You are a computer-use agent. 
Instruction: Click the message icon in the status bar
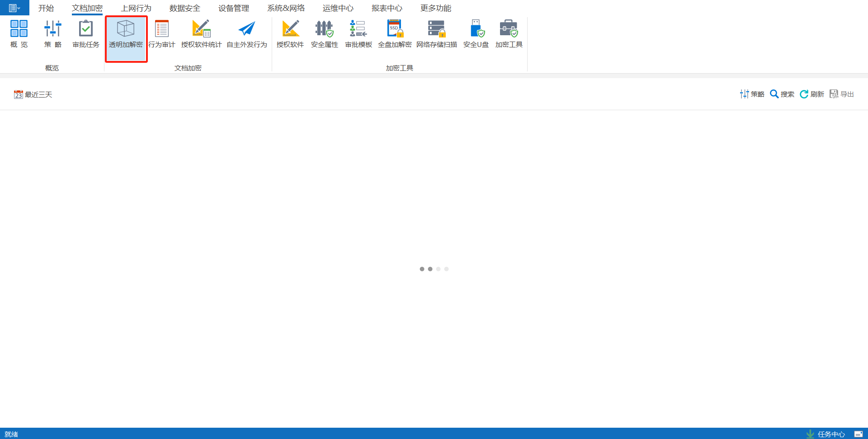(859, 434)
